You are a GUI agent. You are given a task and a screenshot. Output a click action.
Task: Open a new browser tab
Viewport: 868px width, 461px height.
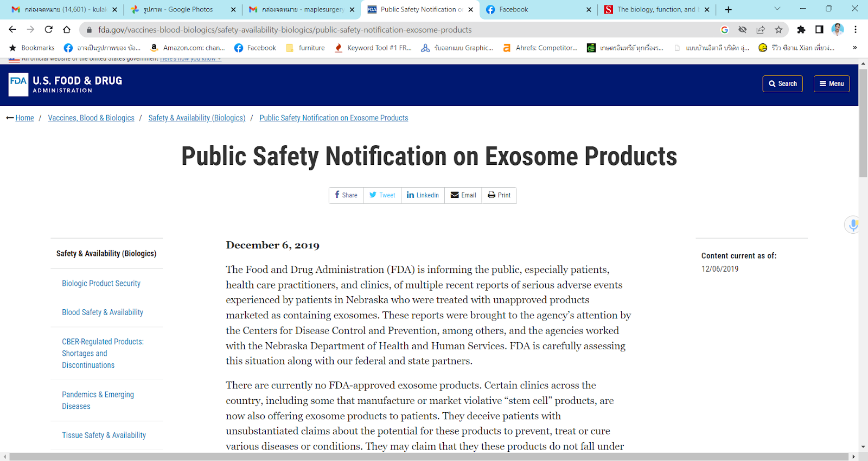pyautogui.click(x=729, y=9)
